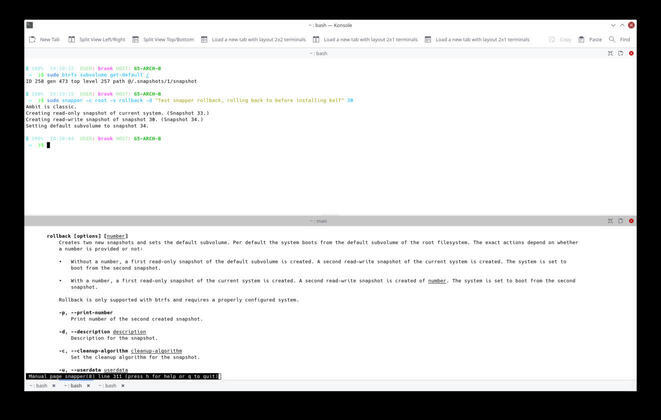Image resolution: width=661 pixels, height=420 pixels.
Task: Click the '-p, --print-number' option
Action: (x=86, y=312)
